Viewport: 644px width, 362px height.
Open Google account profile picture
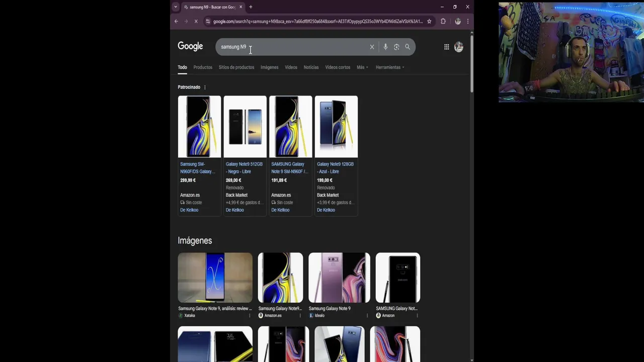click(459, 47)
